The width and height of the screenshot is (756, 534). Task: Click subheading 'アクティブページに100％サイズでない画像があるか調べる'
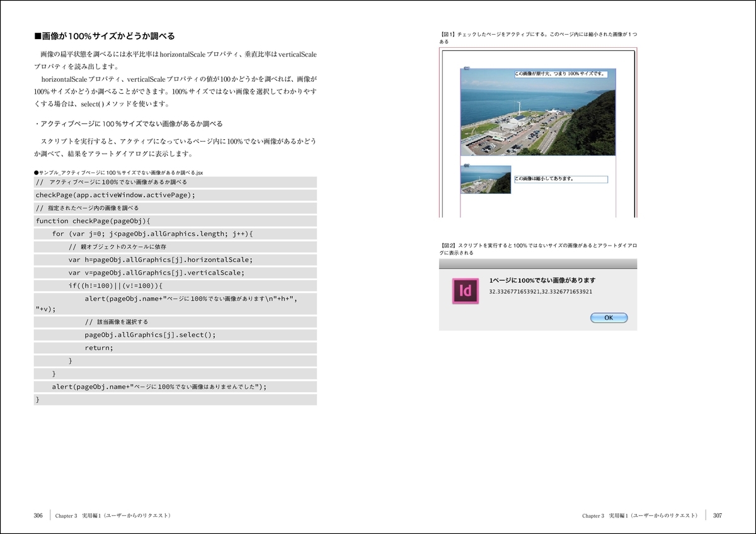pos(129,123)
